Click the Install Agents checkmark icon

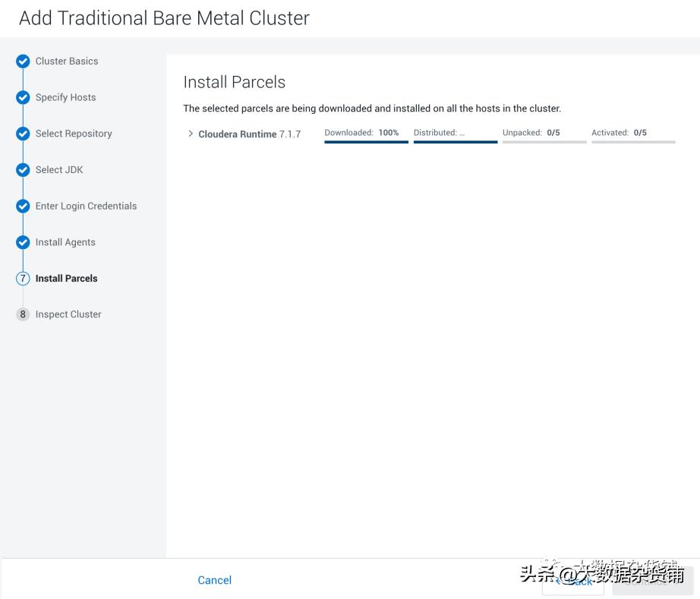23,243
